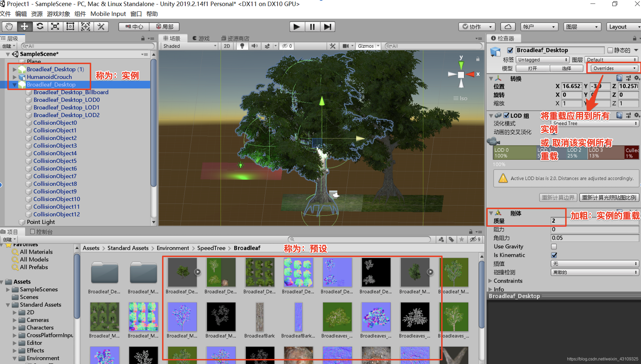Select the Rect transform tool
The width and height of the screenshot is (641, 364).
coord(70,26)
